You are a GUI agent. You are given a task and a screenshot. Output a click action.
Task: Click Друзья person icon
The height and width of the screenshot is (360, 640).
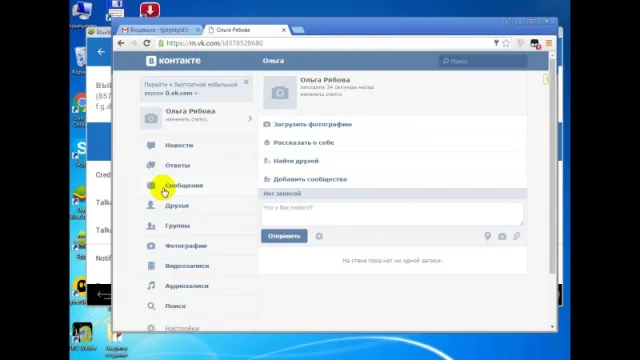[x=151, y=205]
